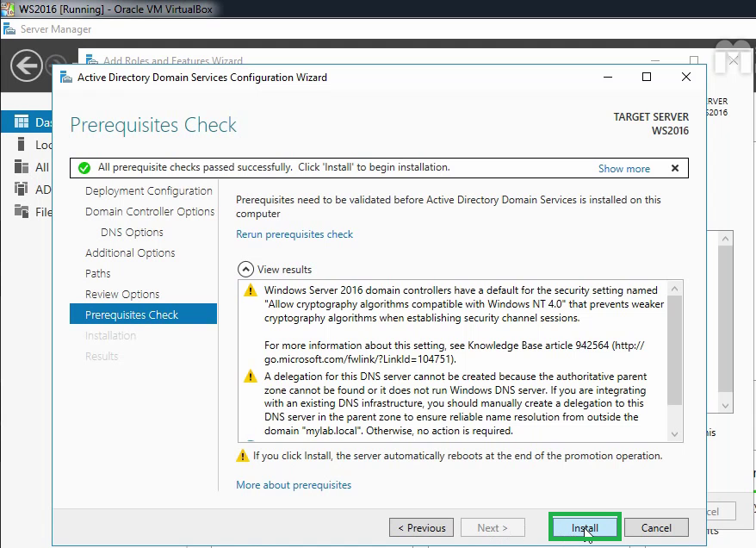Select Deployment Configuration step
This screenshot has height=548, width=756.
click(x=148, y=191)
